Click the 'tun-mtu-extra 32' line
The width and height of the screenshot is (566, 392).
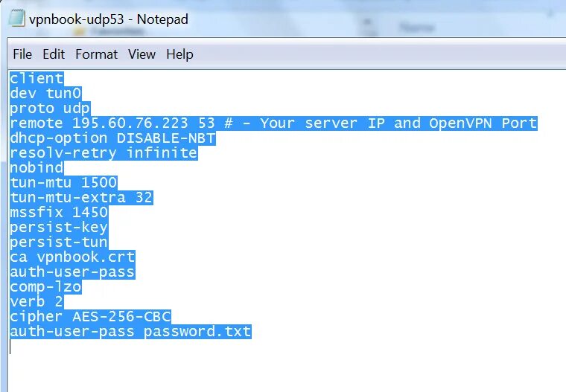coord(82,198)
